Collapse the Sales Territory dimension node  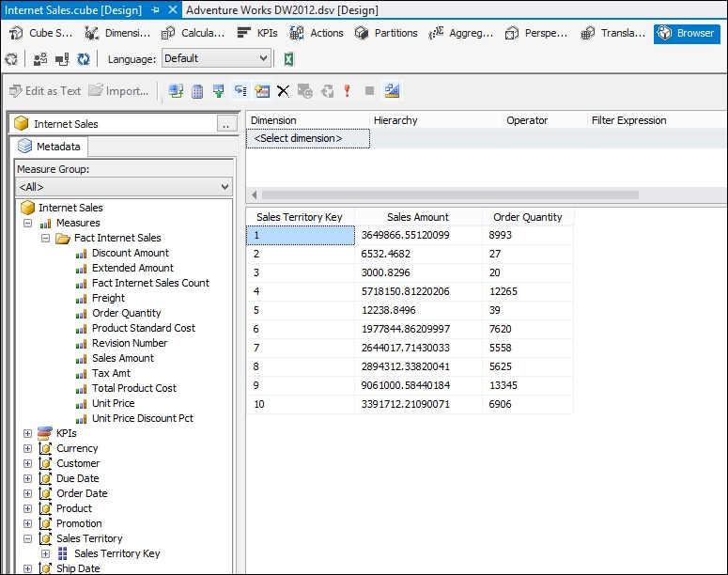tap(28, 538)
